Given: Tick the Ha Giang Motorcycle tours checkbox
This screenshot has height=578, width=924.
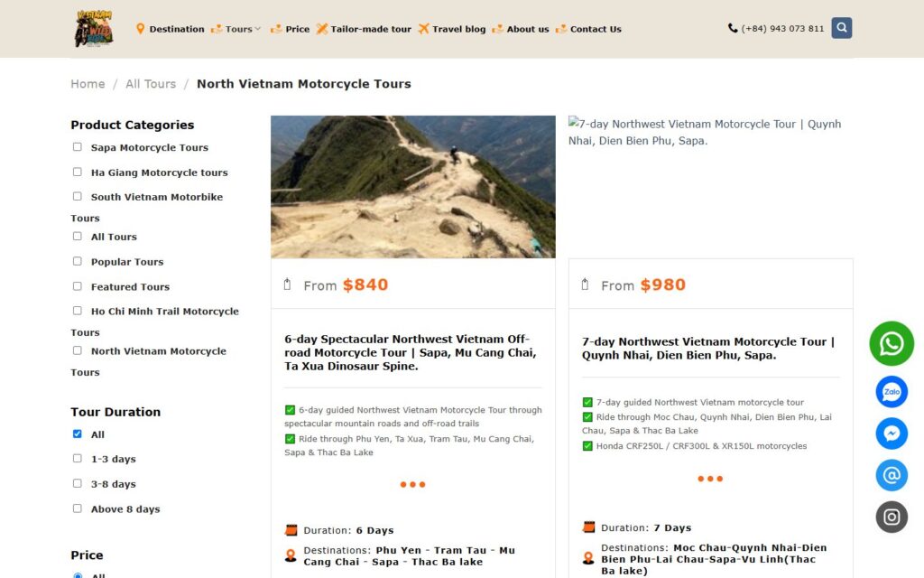Looking at the screenshot, I should pyautogui.click(x=78, y=172).
